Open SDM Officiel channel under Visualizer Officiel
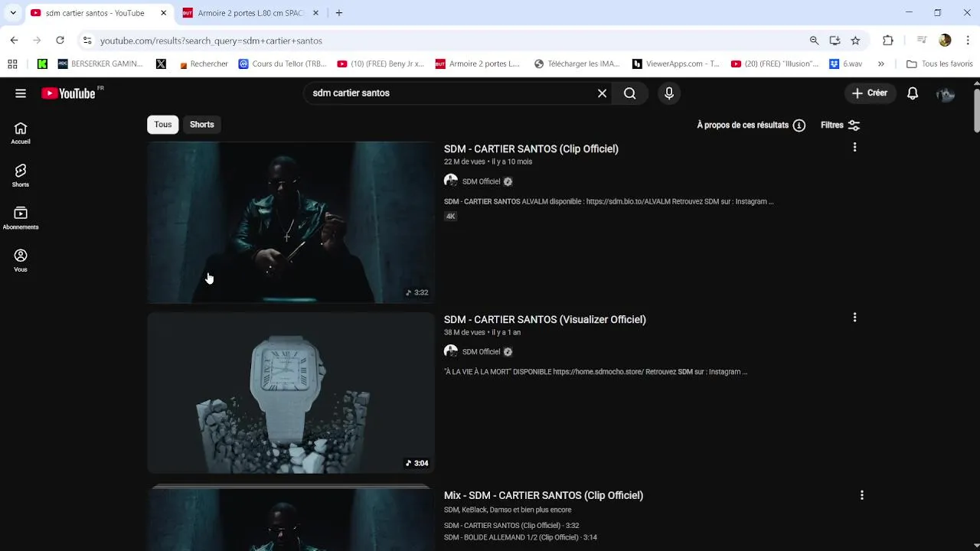 coord(481,352)
